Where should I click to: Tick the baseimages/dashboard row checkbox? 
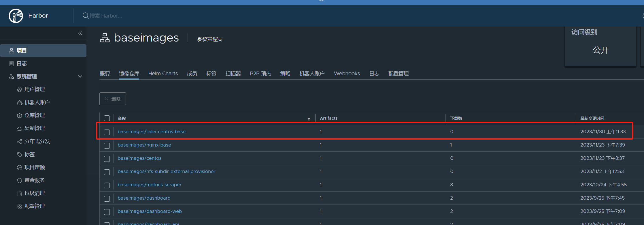click(x=107, y=198)
